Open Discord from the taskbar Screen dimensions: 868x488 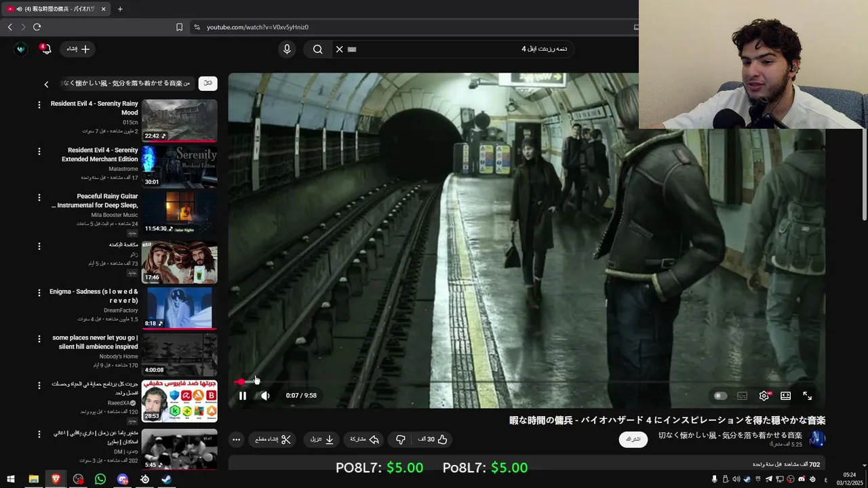click(122, 479)
